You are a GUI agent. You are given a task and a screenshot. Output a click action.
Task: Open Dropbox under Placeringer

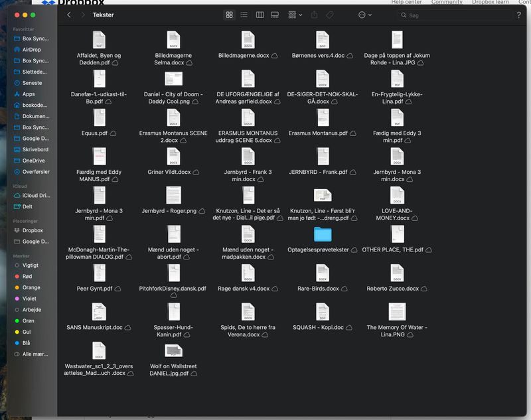point(32,230)
